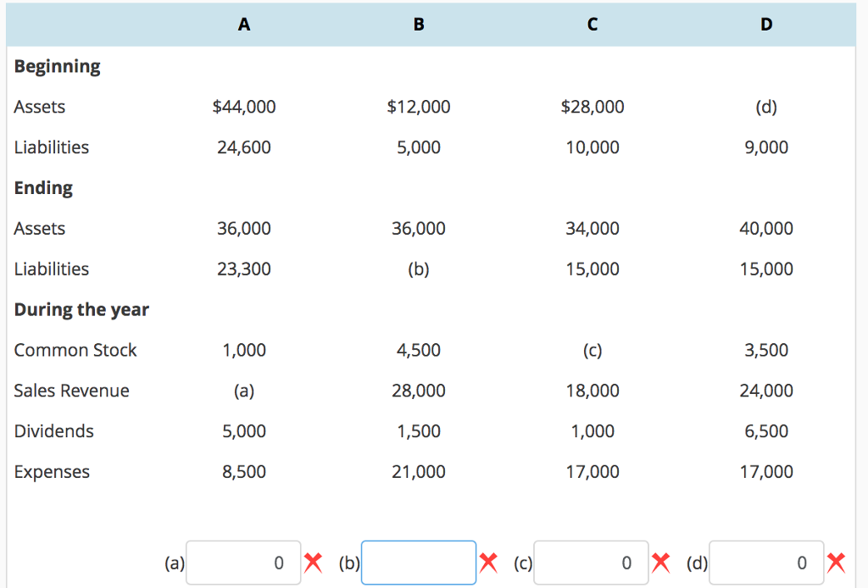Click the Expenses row label
The image size is (868, 588).
point(52,472)
